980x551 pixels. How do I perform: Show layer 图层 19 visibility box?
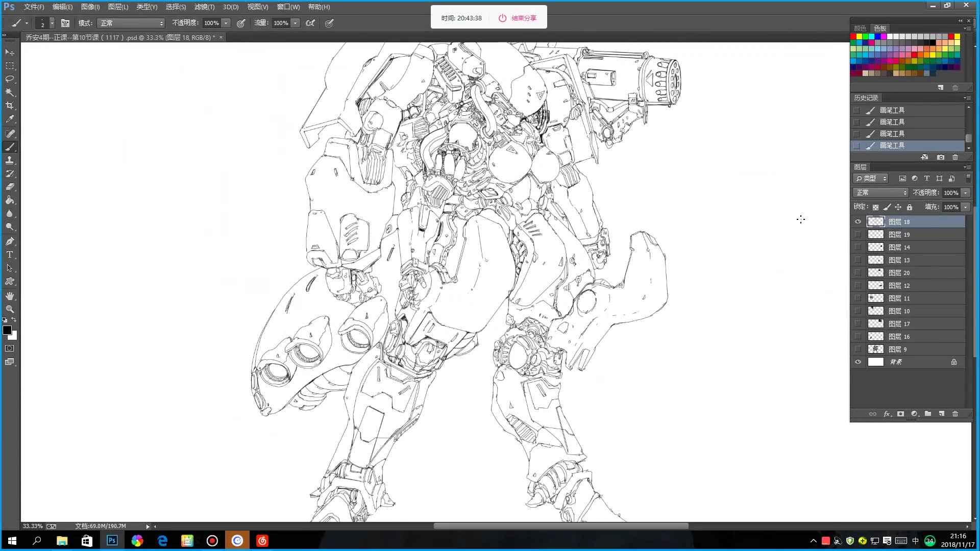pos(858,234)
